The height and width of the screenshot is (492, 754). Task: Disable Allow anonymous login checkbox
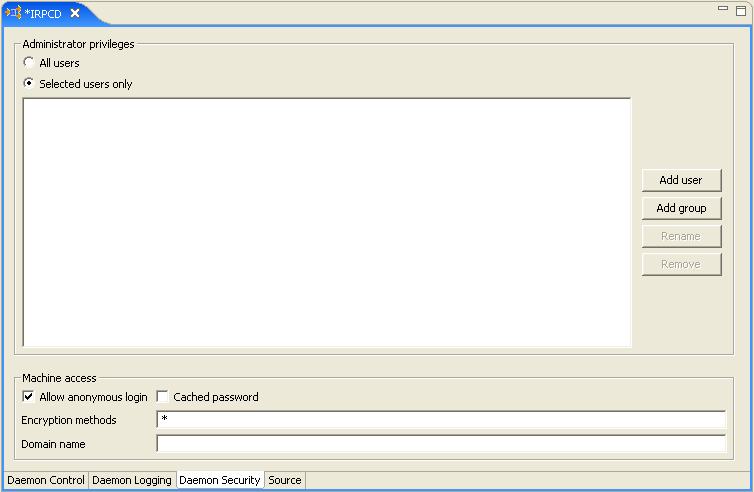(28, 397)
